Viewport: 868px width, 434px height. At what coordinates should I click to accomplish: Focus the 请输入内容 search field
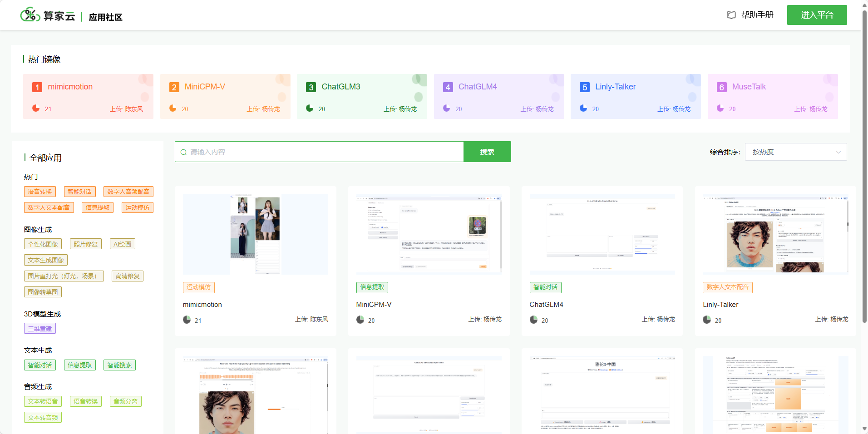point(319,152)
